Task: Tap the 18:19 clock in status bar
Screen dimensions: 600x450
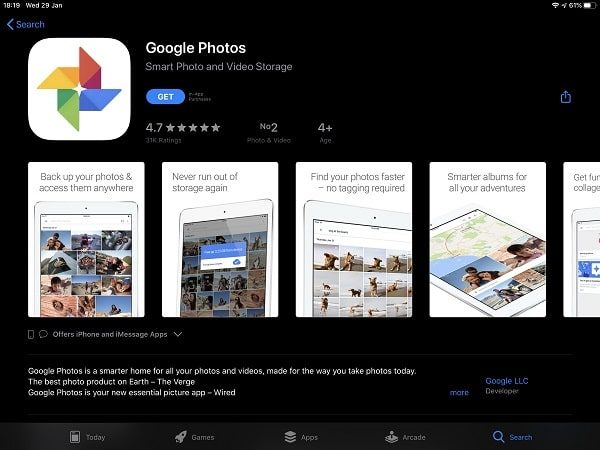Action: tap(11, 5)
